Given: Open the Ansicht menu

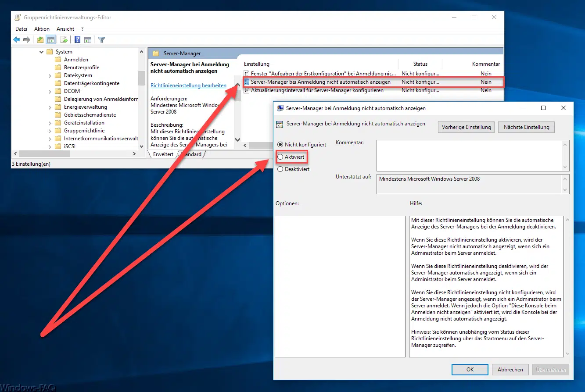Looking at the screenshot, I should tap(65, 29).
